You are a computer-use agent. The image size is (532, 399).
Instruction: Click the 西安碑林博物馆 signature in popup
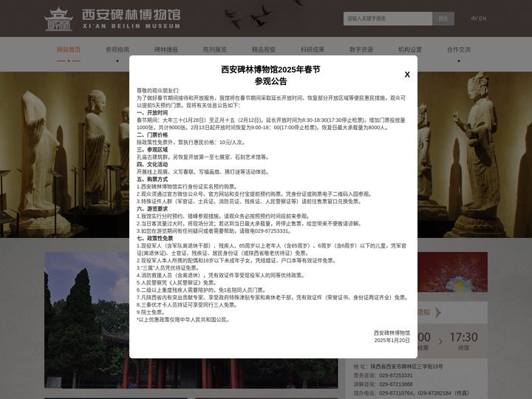click(392, 332)
